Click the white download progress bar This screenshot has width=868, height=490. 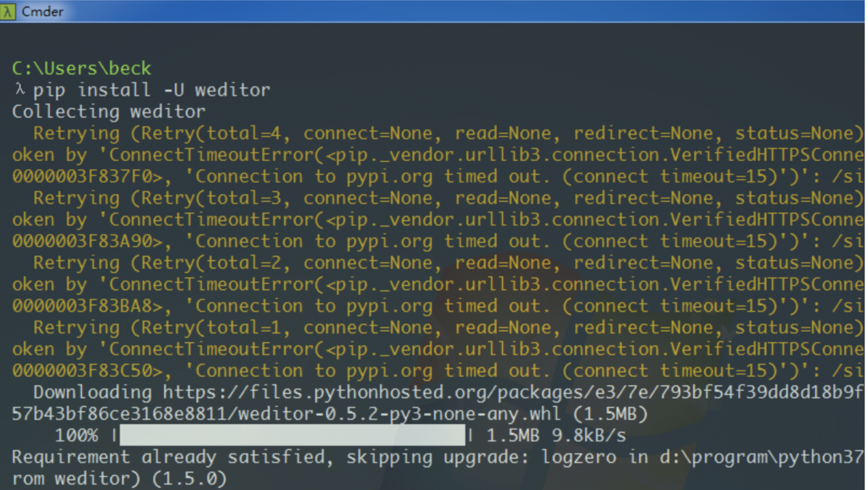(x=293, y=436)
